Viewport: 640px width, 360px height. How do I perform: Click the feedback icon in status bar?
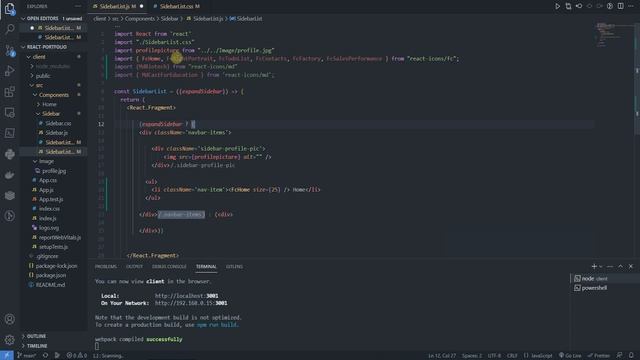pyautogui.click(x=620, y=356)
